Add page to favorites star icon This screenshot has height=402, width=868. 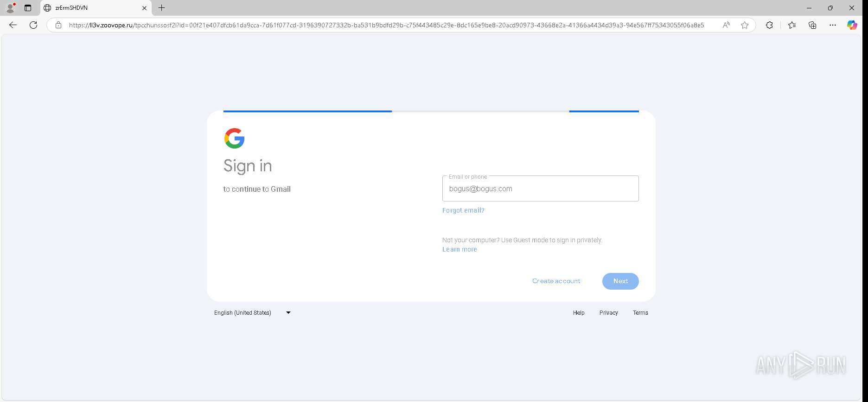[745, 25]
